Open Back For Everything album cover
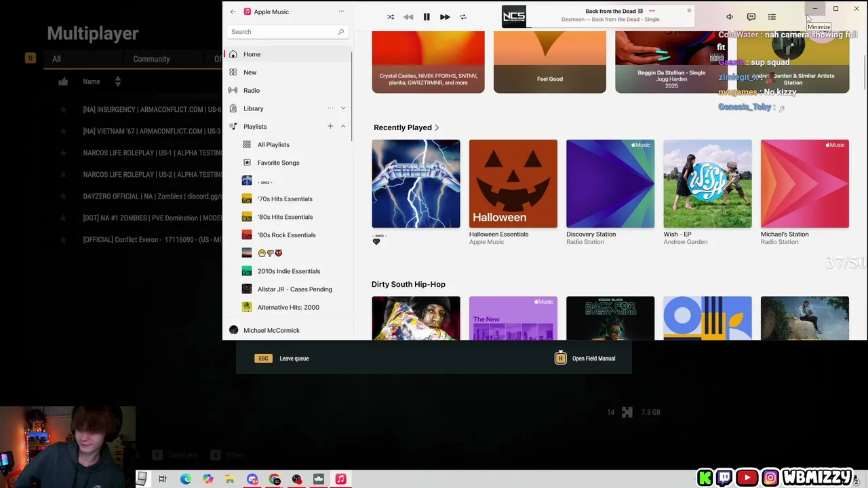The height and width of the screenshot is (488, 868). click(610, 318)
